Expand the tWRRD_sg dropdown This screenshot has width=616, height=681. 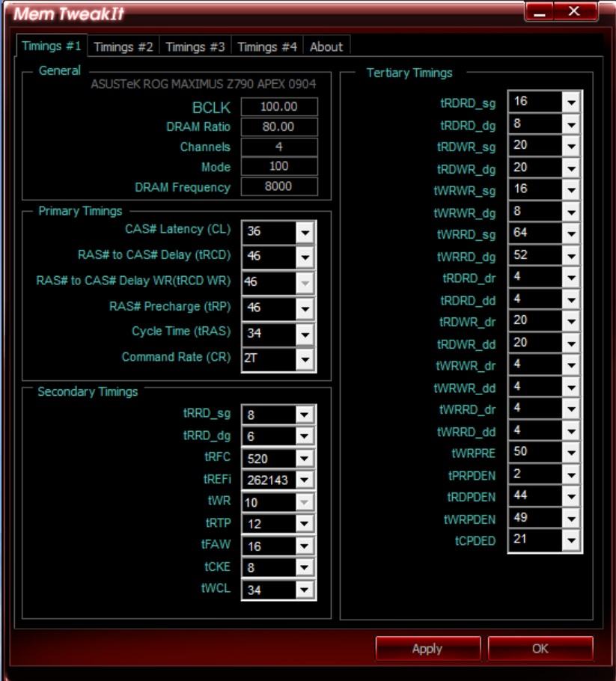point(571,234)
